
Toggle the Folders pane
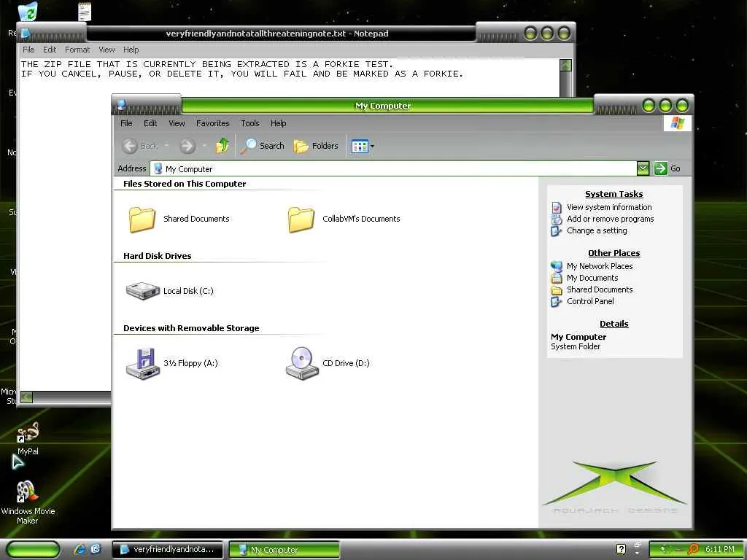(x=316, y=146)
